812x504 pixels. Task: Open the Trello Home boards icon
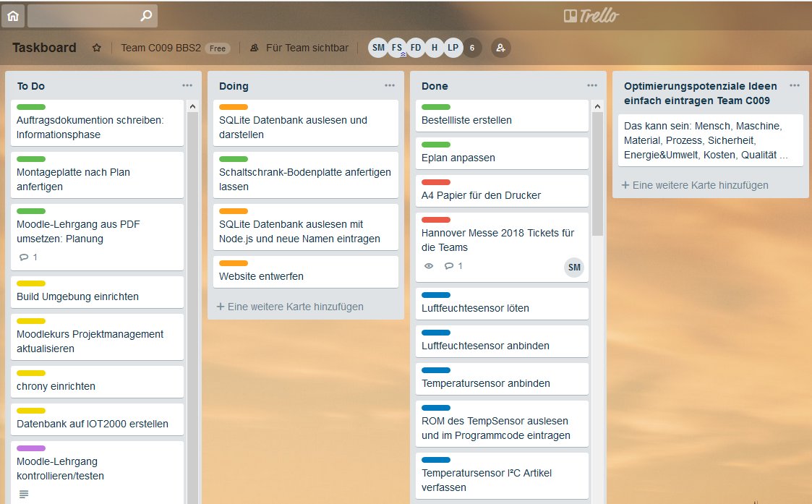pyautogui.click(x=13, y=15)
